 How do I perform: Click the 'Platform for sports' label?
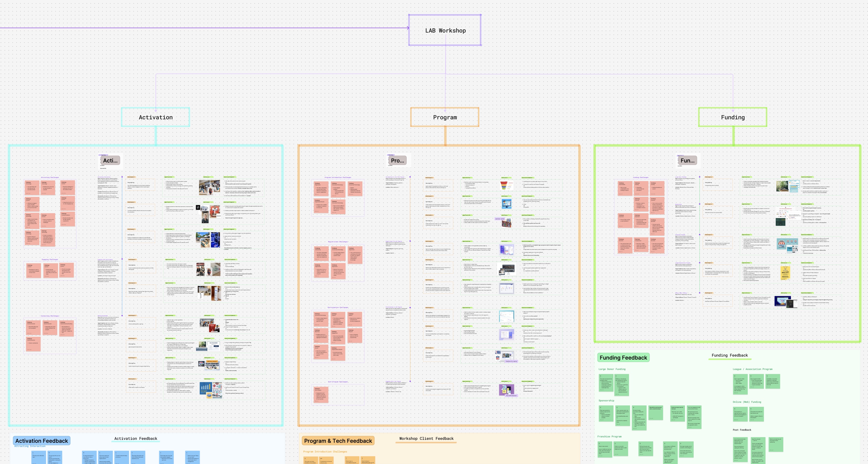pos(511,361)
